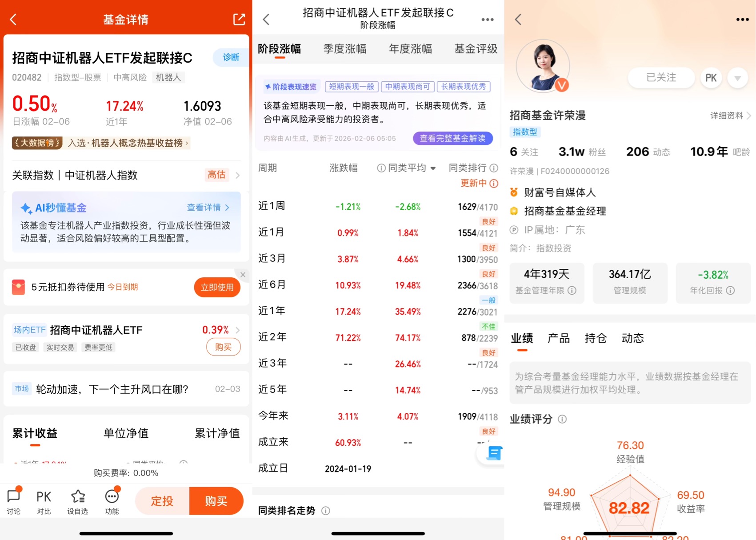The height and width of the screenshot is (540, 756).
Task: Tap the fund manager avatar photo
Action: [x=543, y=66]
